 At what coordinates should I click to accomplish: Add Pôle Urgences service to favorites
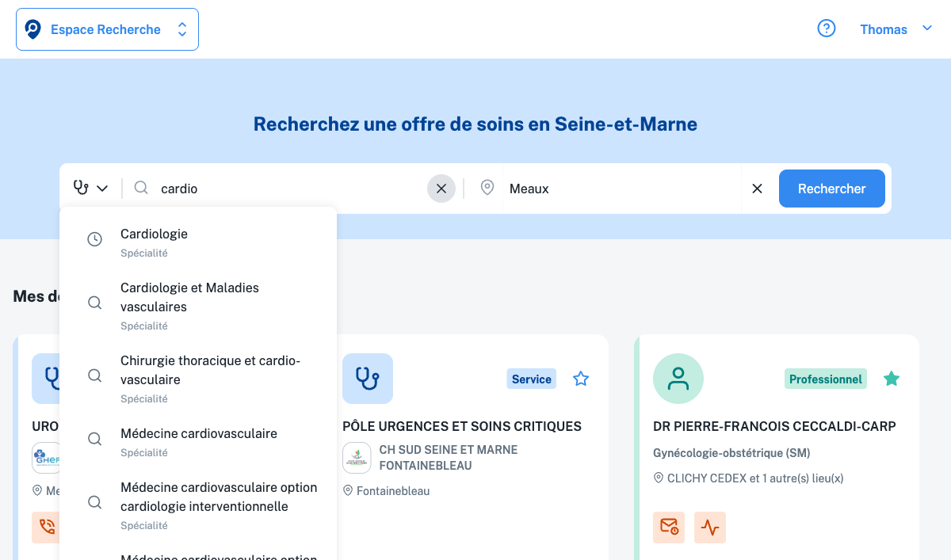coord(581,379)
